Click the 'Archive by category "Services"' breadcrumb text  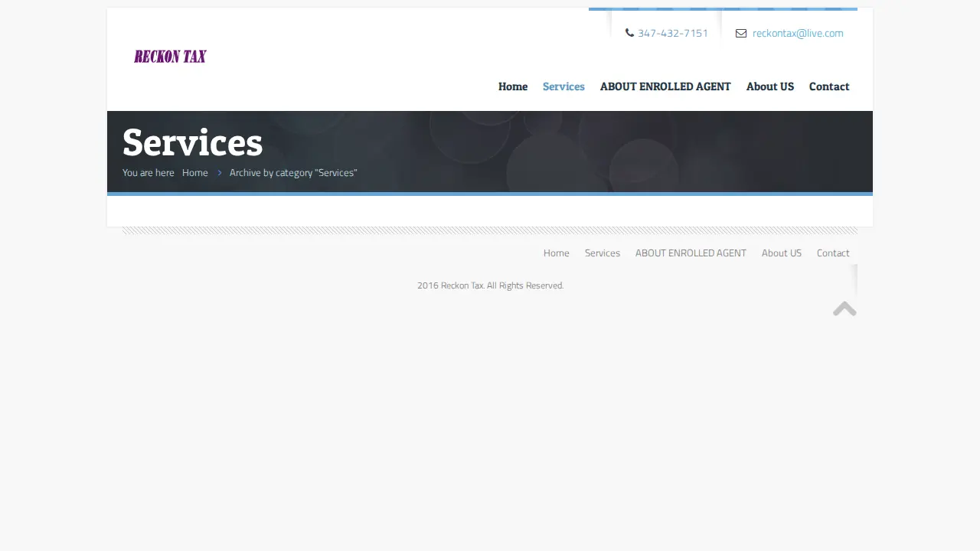pos(293,173)
